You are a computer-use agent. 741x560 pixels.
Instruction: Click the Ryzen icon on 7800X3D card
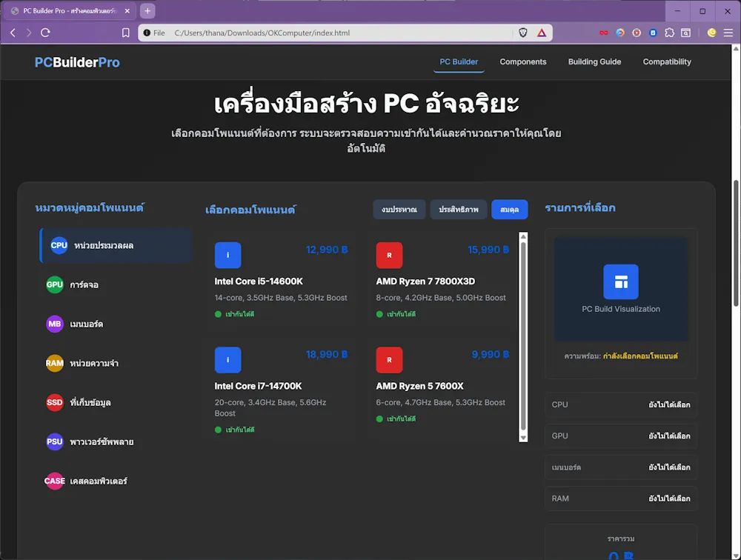(390, 256)
